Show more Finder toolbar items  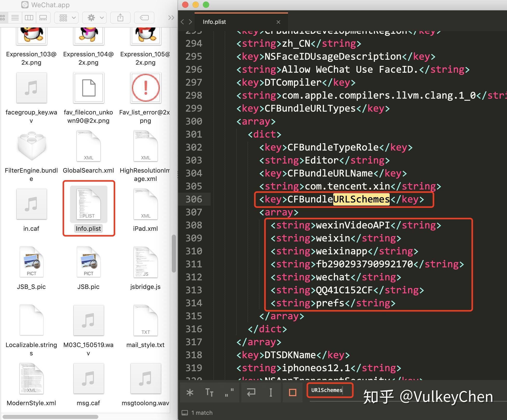(171, 18)
